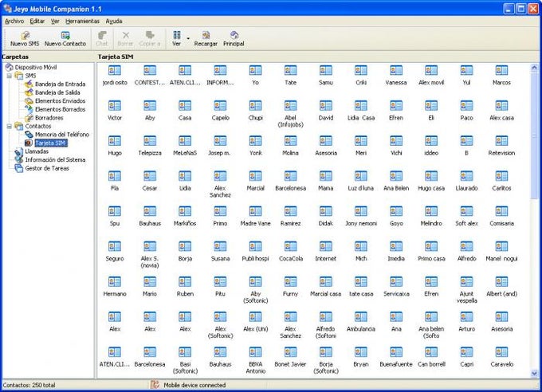Select the Ambulancia contact icon
542x392 pixels.
(361, 317)
